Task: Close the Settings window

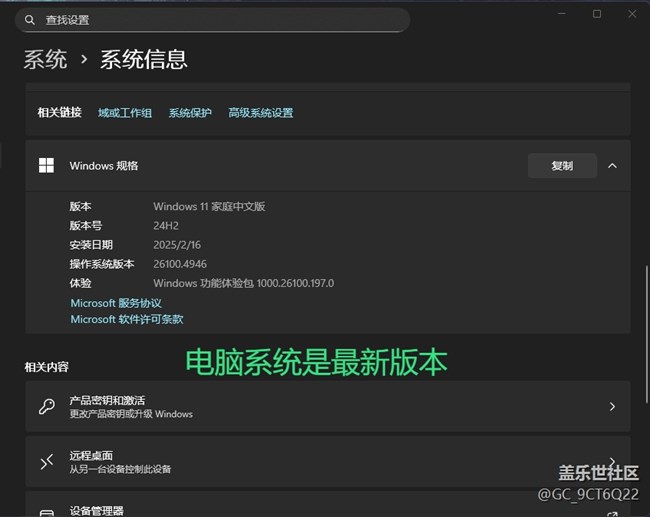Action: (631, 14)
